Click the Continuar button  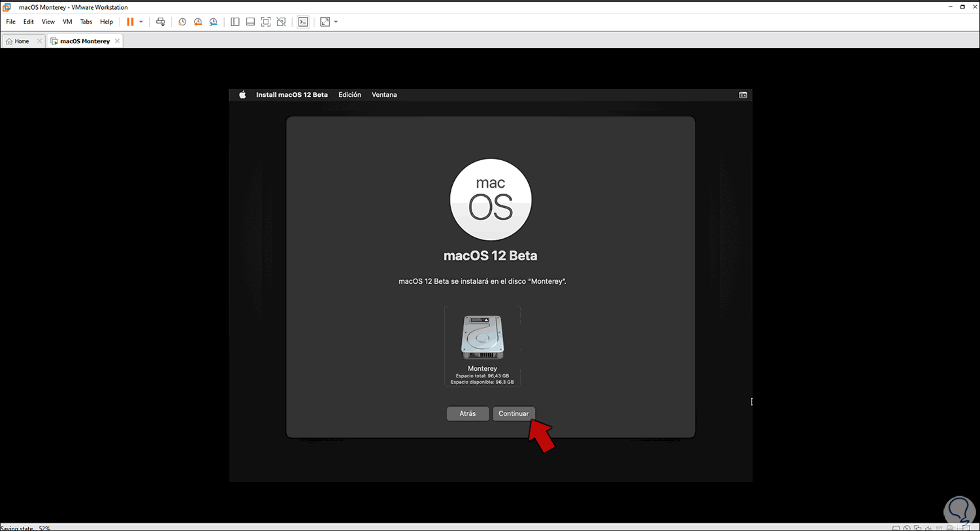click(x=514, y=414)
